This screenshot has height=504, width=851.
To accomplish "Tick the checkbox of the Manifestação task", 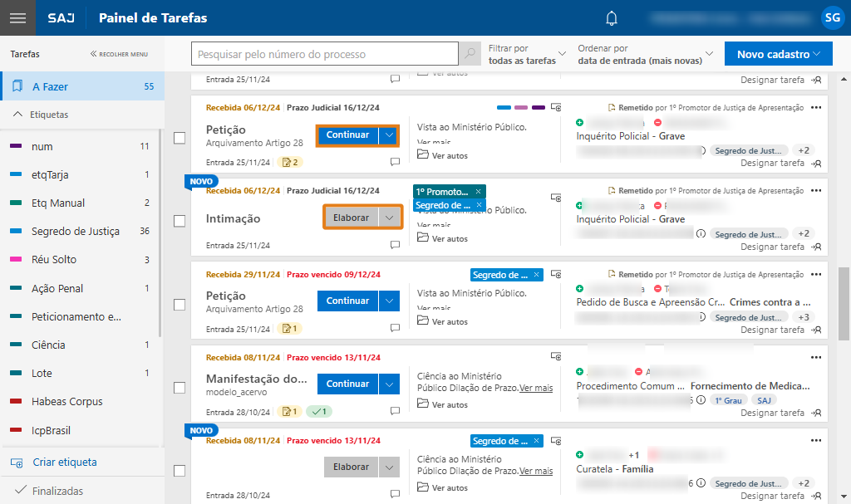I will [180, 387].
